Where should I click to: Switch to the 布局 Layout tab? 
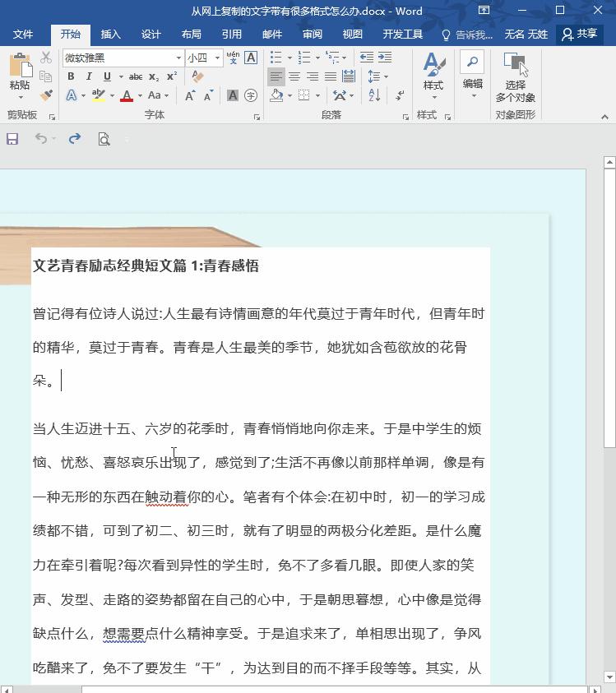191,35
